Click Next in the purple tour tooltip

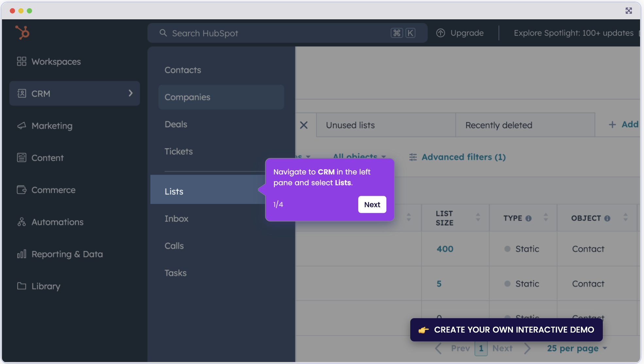pos(372,204)
